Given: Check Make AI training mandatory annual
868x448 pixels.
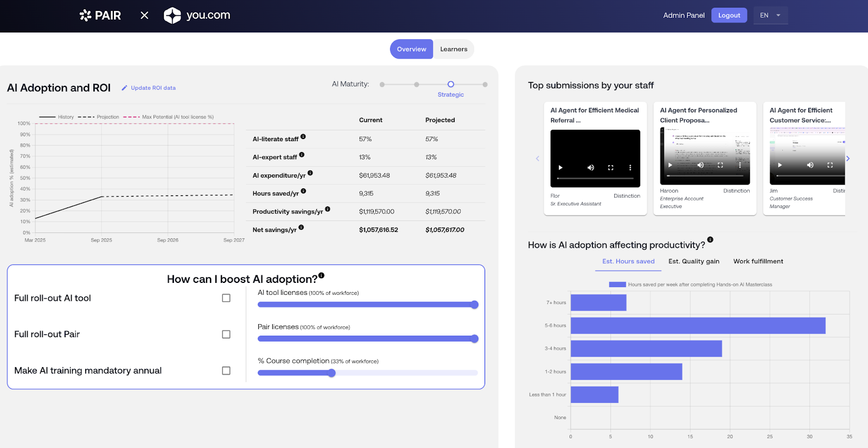Looking at the screenshot, I should pyautogui.click(x=226, y=371).
